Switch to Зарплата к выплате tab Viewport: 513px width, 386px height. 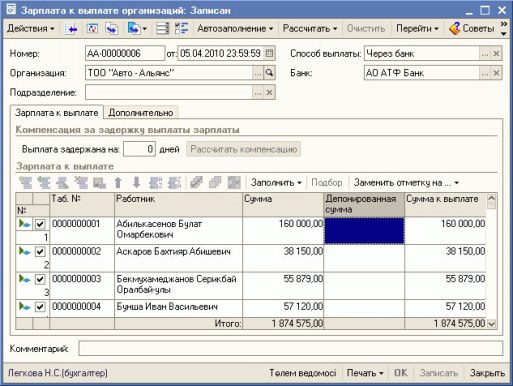click(57, 113)
